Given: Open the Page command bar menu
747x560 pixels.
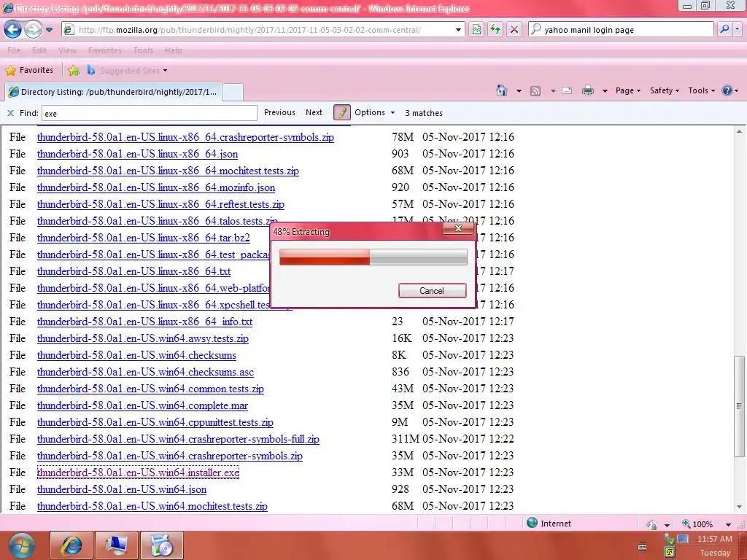Looking at the screenshot, I should [627, 90].
